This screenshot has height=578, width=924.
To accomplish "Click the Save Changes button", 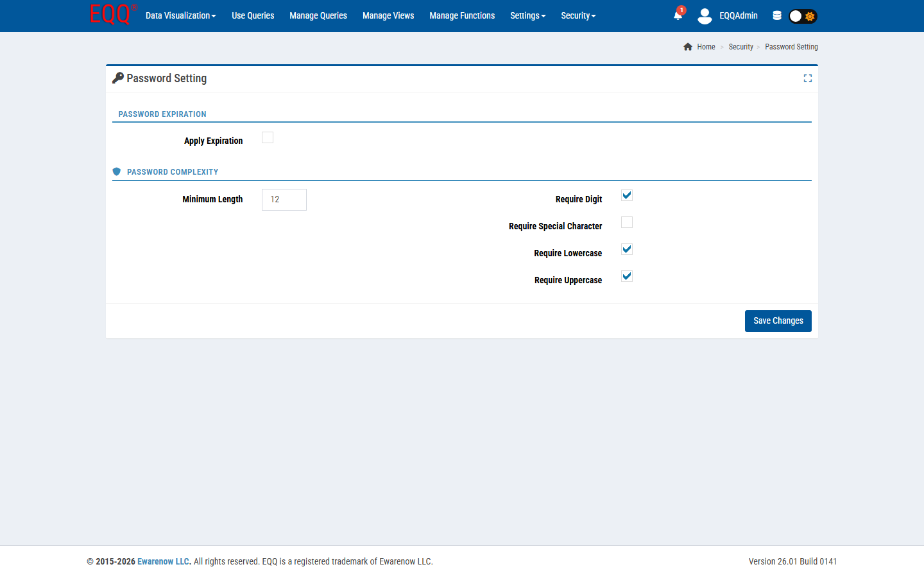I will pyautogui.click(x=778, y=321).
